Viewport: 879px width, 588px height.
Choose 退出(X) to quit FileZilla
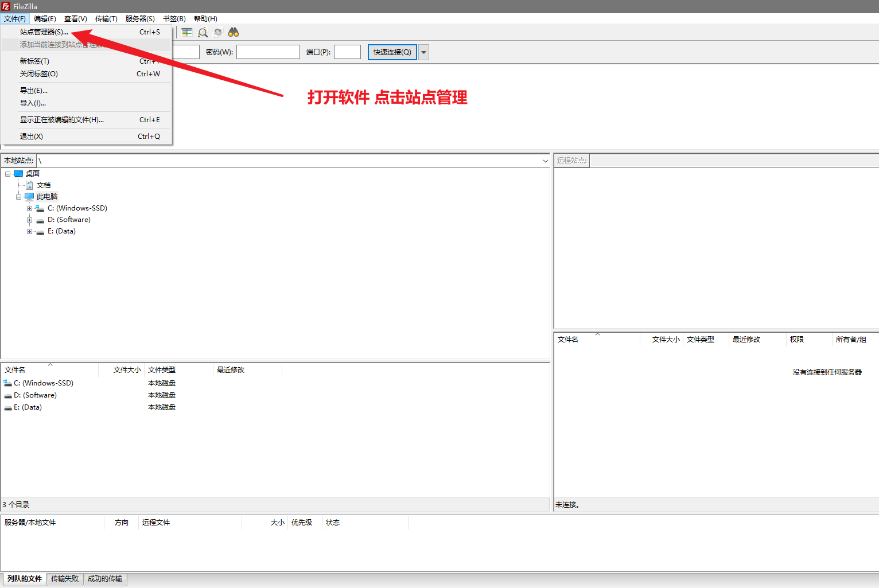[87, 137]
